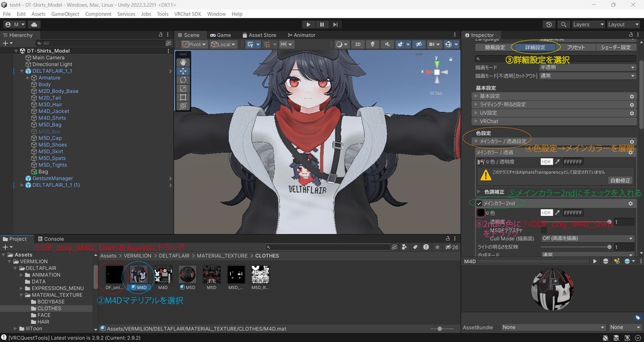This screenshot has height=342, width=644.
Task: Toggle 2D view mode in Scene
Action: pyautogui.click(x=358, y=45)
